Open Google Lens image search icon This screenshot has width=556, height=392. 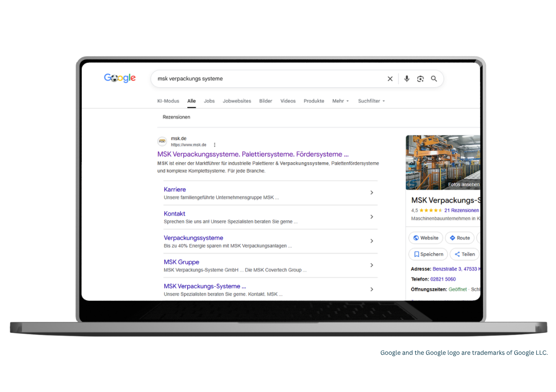[x=420, y=79]
